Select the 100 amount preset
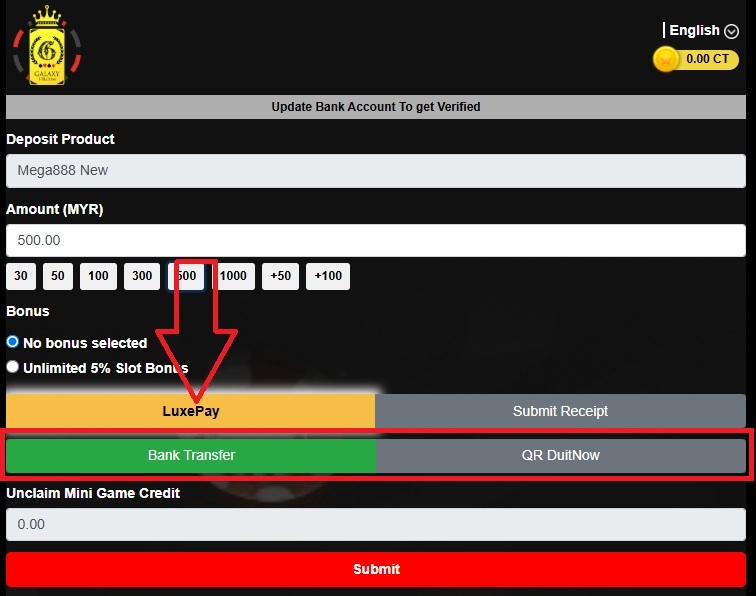The height and width of the screenshot is (596, 756). click(98, 276)
